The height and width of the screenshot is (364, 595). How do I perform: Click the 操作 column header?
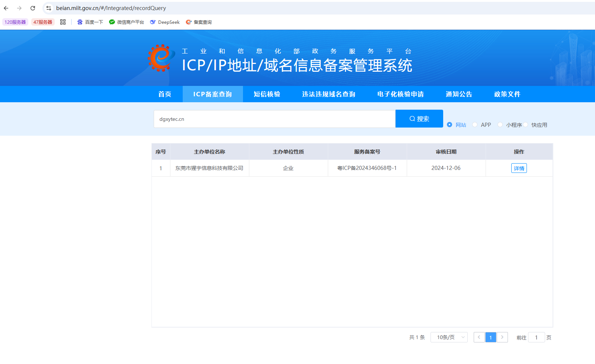click(x=519, y=152)
